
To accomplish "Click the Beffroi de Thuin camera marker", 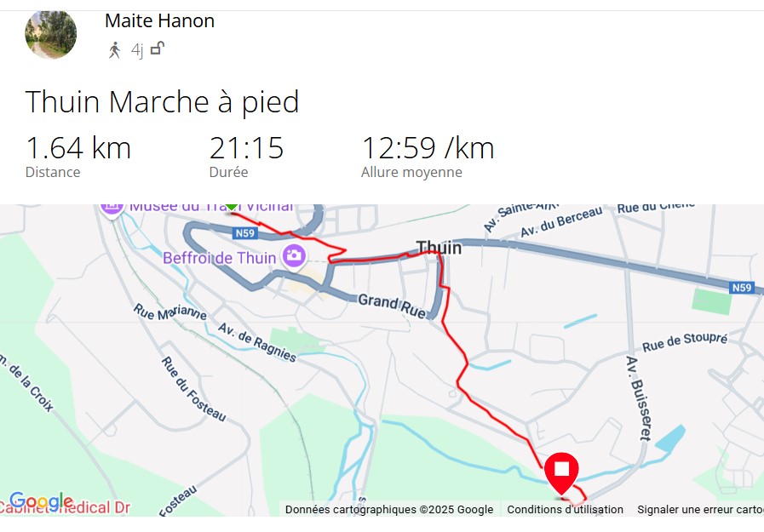I will (x=295, y=255).
